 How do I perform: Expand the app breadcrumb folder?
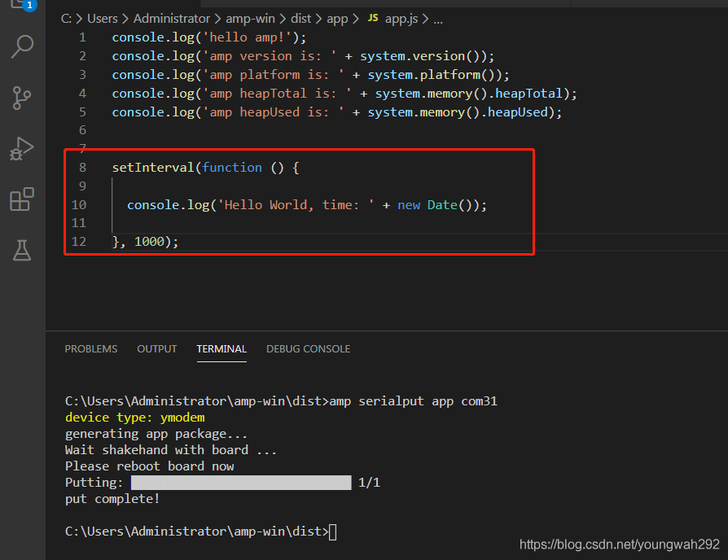tap(337, 18)
